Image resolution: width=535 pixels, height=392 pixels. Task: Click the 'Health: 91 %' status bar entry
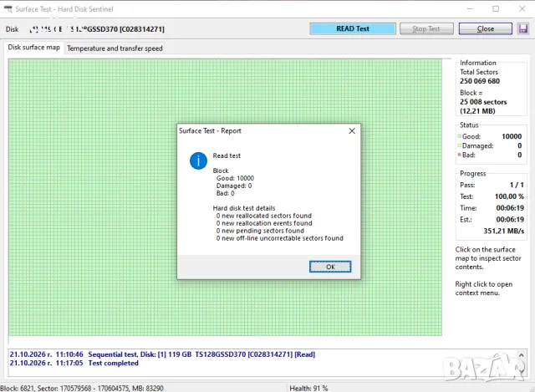click(x=308, y=389)
